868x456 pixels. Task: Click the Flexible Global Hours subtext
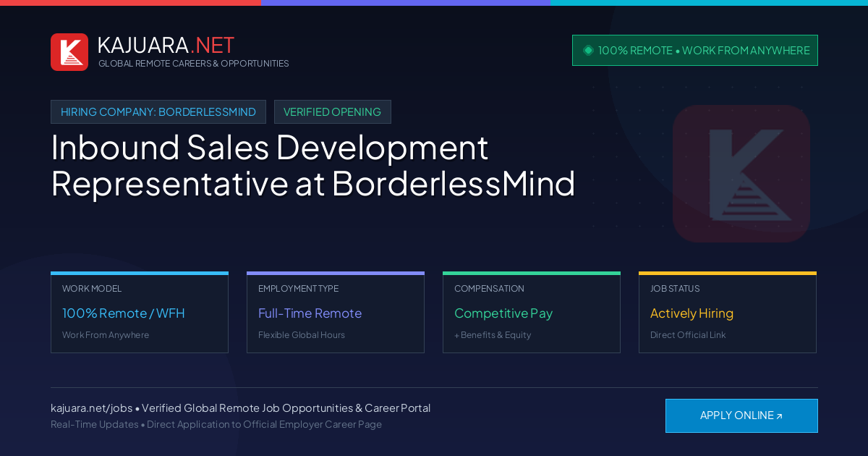pos(302,335)
